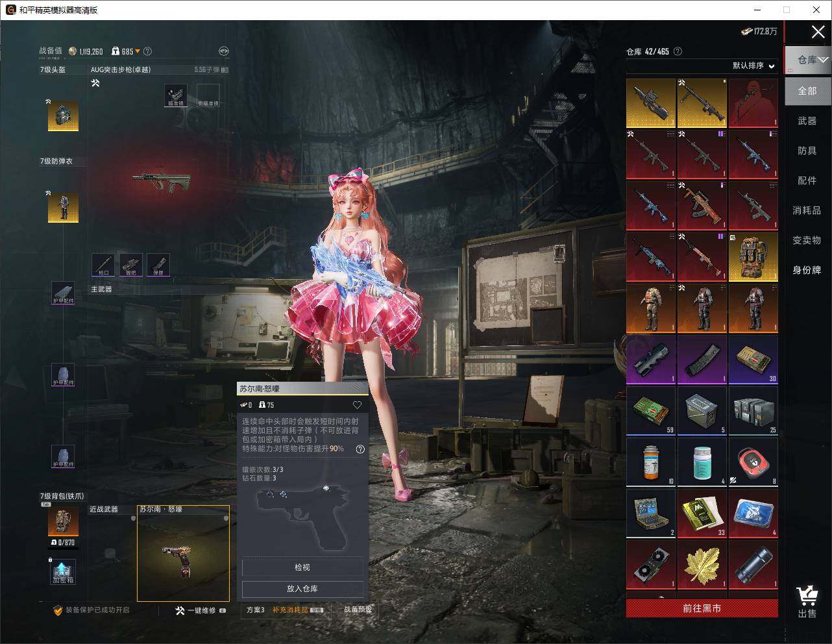Select the empty melee weapon (近战武器) slot

[x=112, y=553]
